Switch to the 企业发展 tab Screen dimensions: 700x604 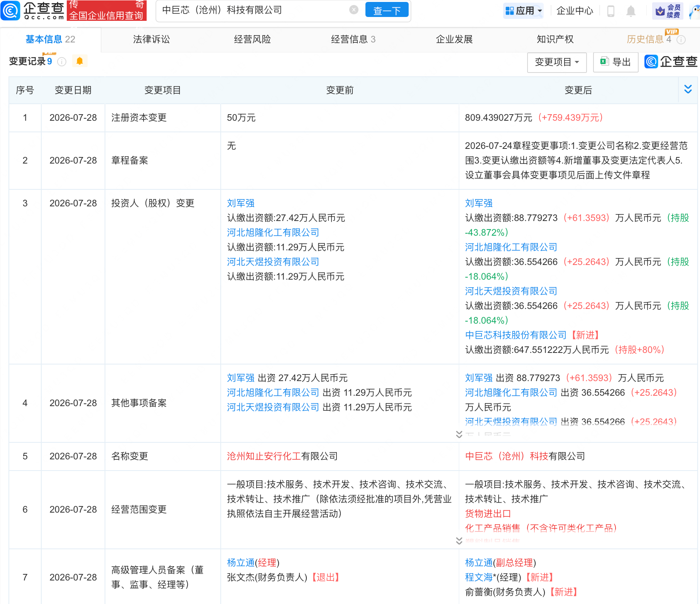[454, 39]
